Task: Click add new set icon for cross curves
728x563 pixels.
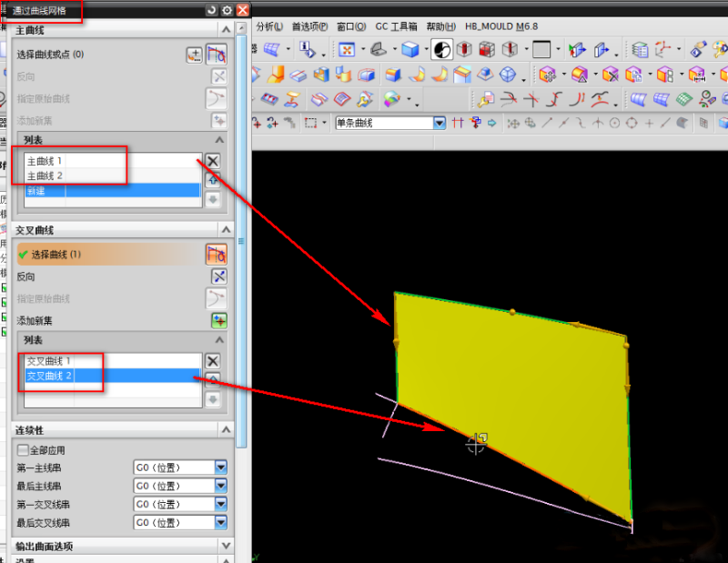Action: pos(218,320)
